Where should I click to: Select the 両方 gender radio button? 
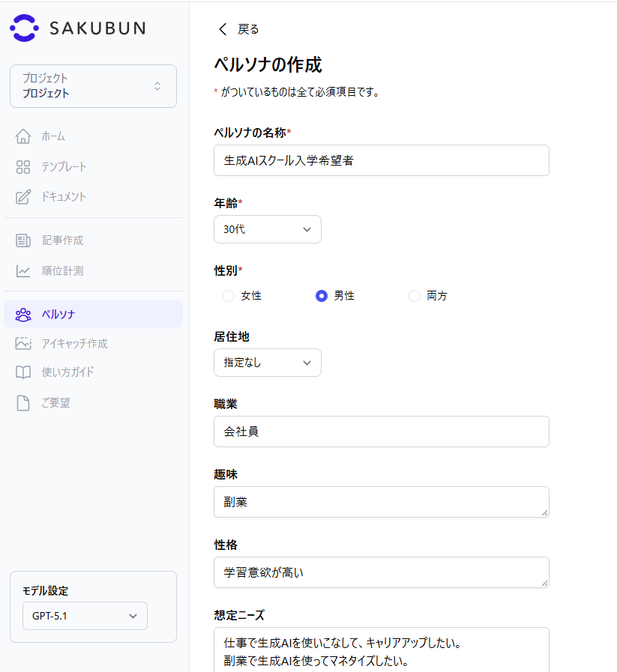pos(414,296)
